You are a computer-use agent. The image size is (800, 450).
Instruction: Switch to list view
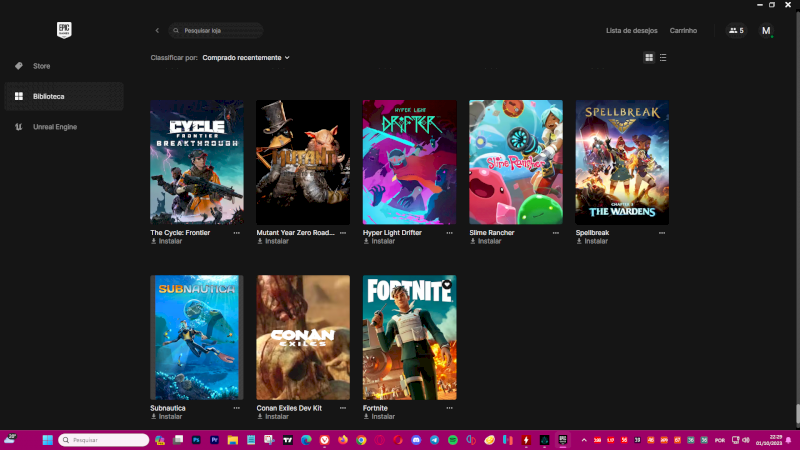[663, 58]
